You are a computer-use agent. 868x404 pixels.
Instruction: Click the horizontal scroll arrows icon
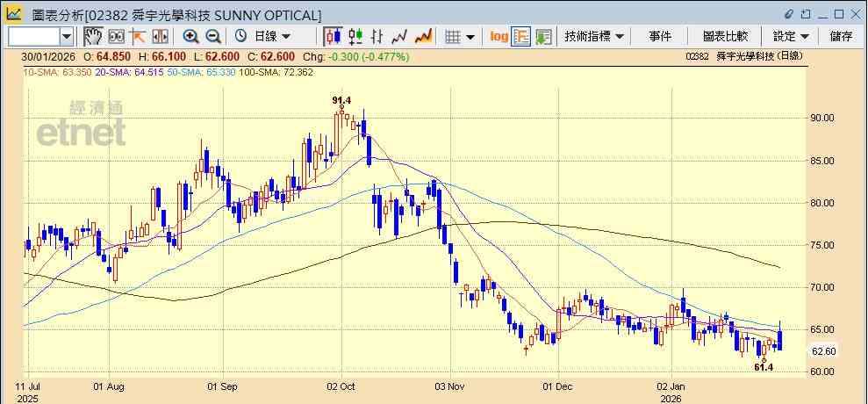click(x=160, y=37)
